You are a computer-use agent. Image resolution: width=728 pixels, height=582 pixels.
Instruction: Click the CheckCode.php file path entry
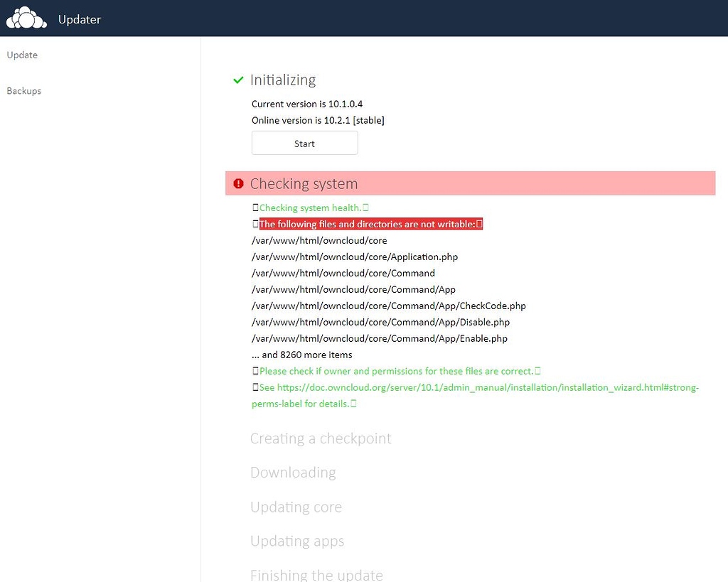(x=388, y=306)
